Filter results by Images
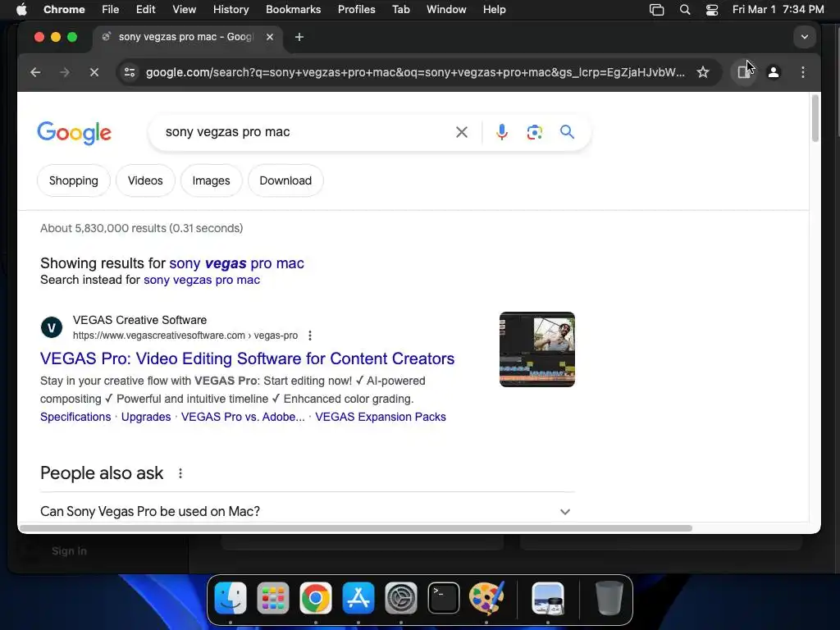840x630 pixels. [x=211, y=180]
